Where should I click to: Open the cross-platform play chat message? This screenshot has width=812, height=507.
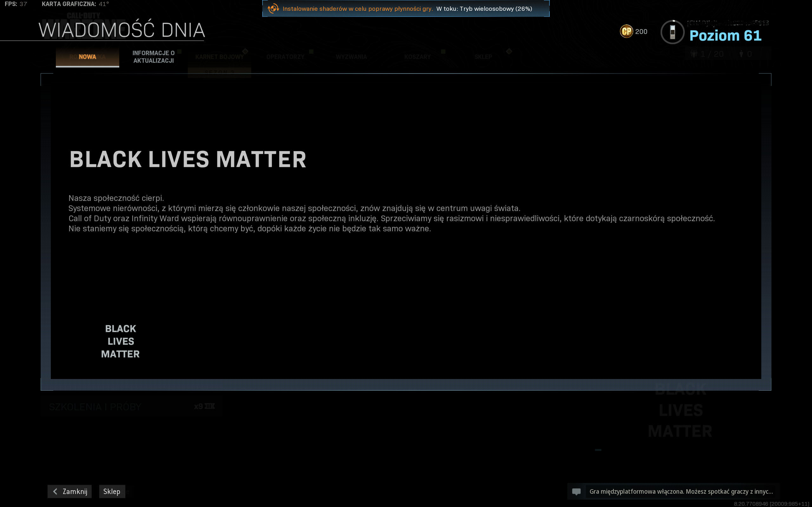tap(681, 491)
